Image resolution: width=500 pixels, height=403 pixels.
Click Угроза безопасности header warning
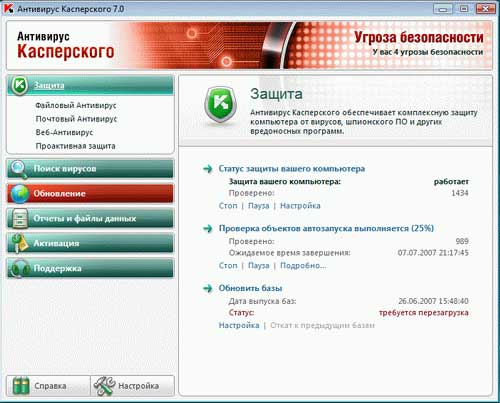point(419,37)
